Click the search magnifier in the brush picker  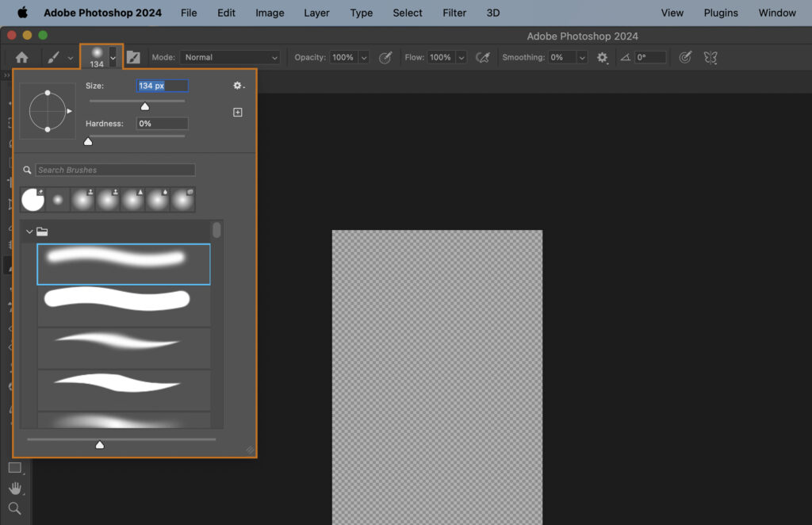point(27,169)
